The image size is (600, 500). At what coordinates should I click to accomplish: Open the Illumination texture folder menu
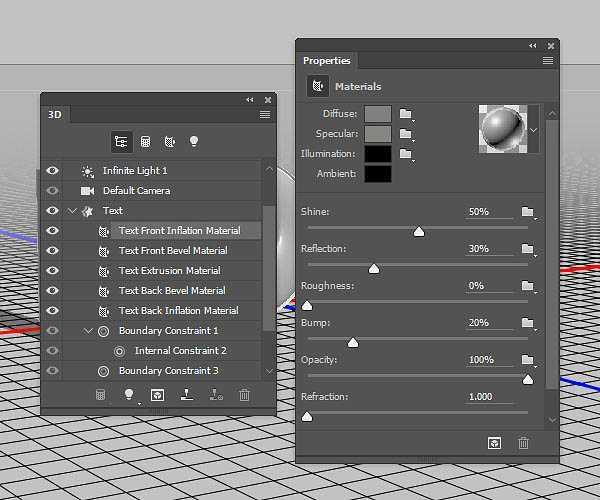click(406, 154)
